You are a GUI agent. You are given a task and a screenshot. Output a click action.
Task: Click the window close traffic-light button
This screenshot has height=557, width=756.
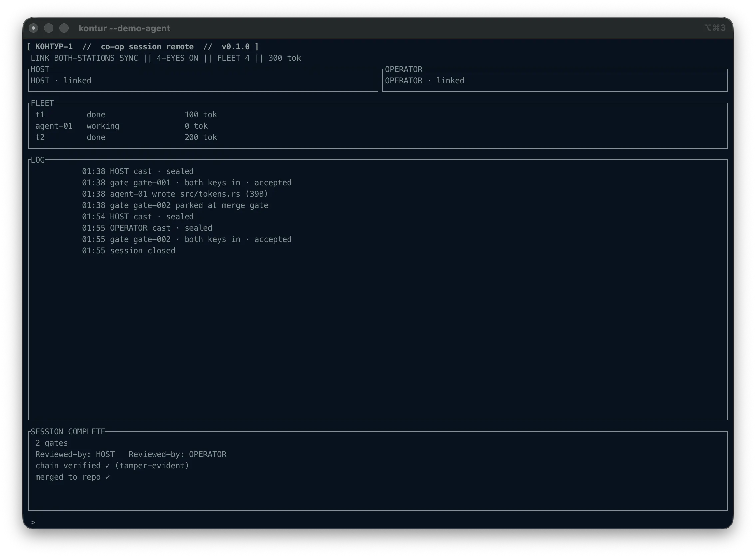[33, 28]
